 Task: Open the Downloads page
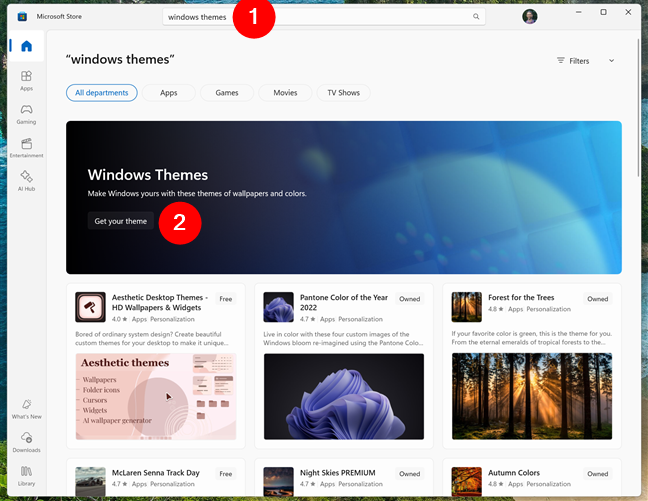pos(26,442)
